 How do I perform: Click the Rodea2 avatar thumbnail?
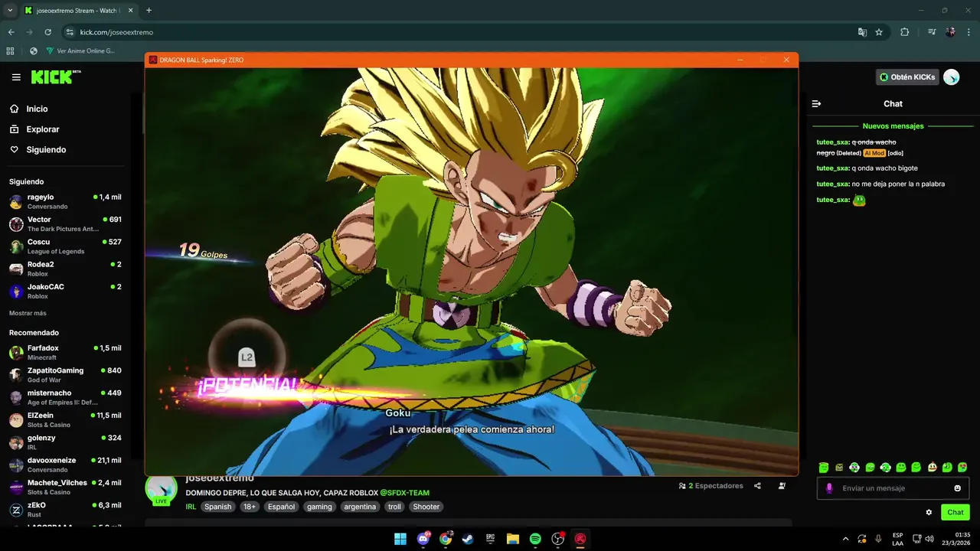point(16,269)
